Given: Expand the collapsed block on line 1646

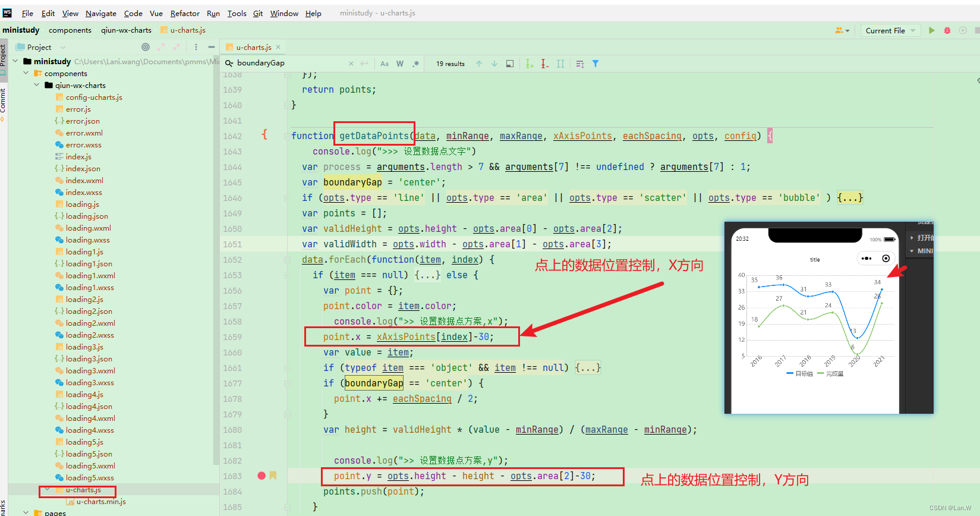Looking at the screenshot, I should click(x=850, y=197).
